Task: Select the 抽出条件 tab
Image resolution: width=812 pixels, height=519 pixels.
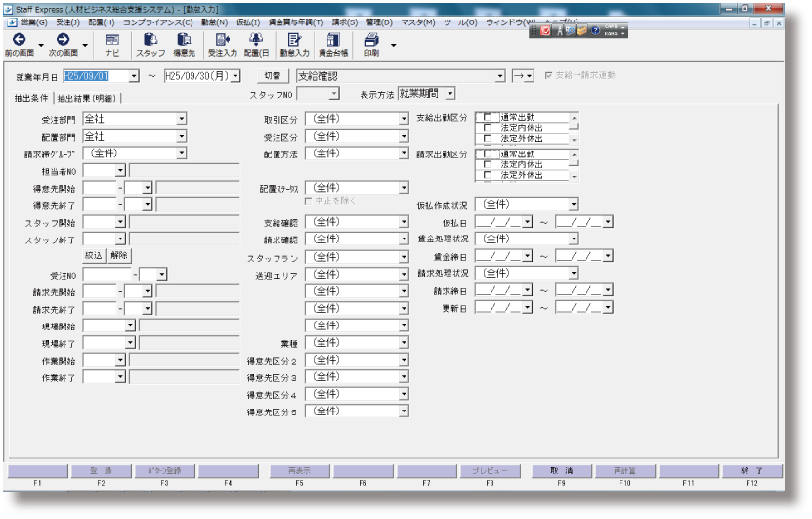Action: (31, 98)
